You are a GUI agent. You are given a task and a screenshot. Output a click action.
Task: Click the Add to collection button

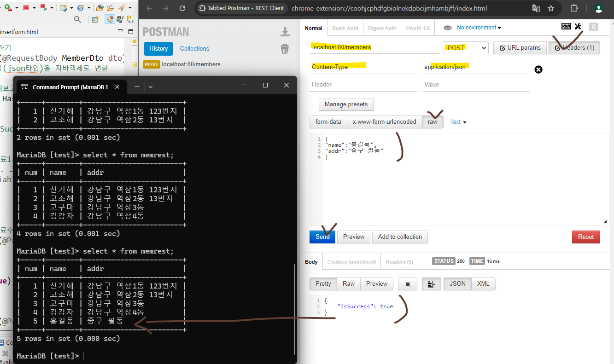(400, 237)
